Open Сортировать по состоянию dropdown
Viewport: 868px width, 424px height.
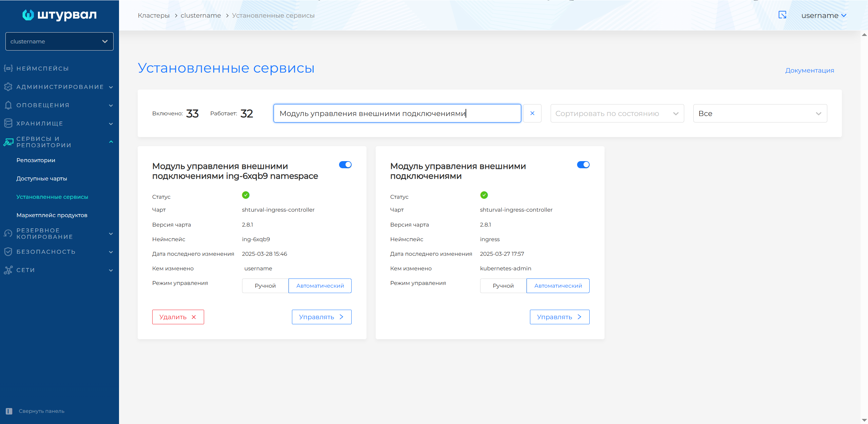(617, 113)
